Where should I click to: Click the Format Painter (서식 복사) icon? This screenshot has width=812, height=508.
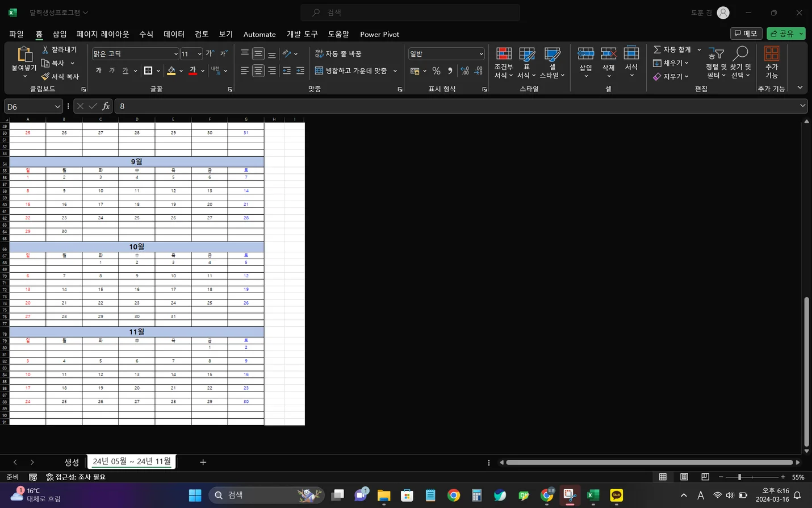45,77
